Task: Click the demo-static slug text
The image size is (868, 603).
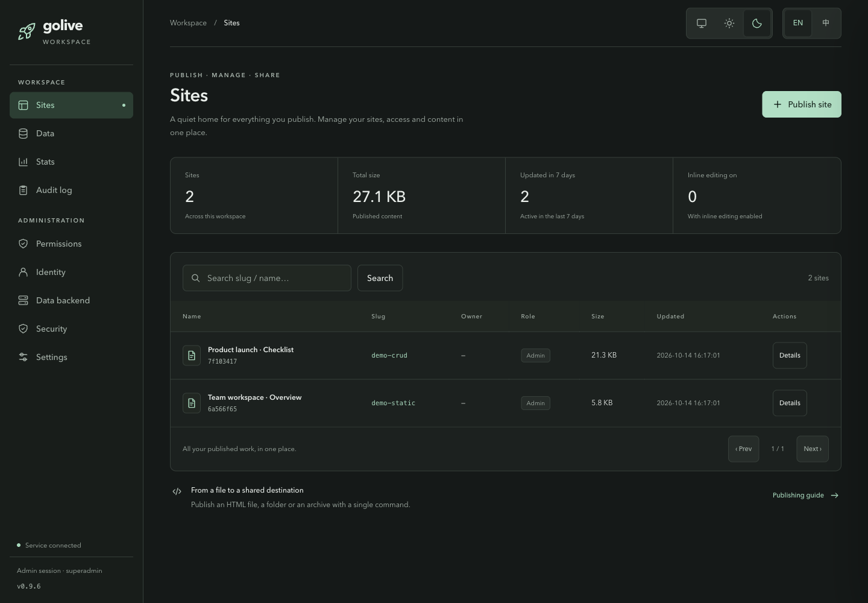Action: [x=393, y=403]
